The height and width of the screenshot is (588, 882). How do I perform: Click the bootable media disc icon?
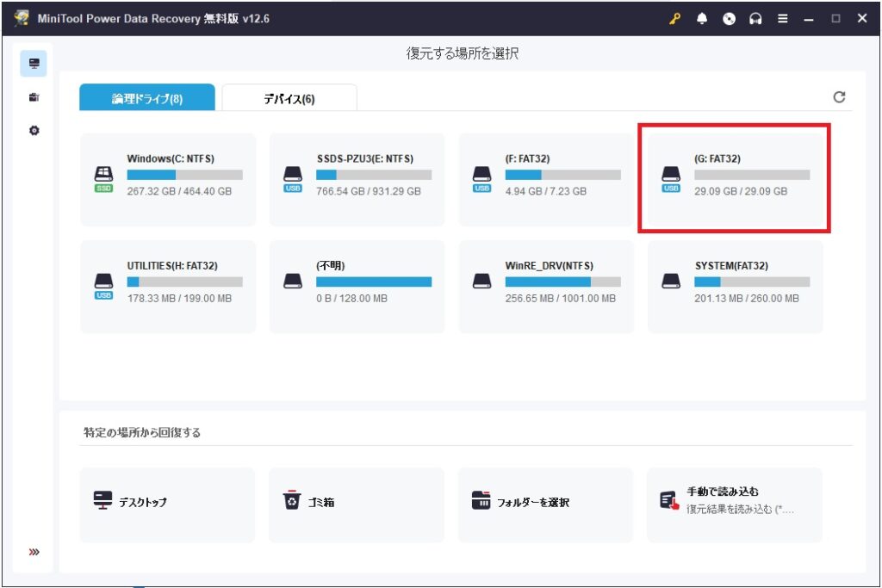(x=729, y=19)
